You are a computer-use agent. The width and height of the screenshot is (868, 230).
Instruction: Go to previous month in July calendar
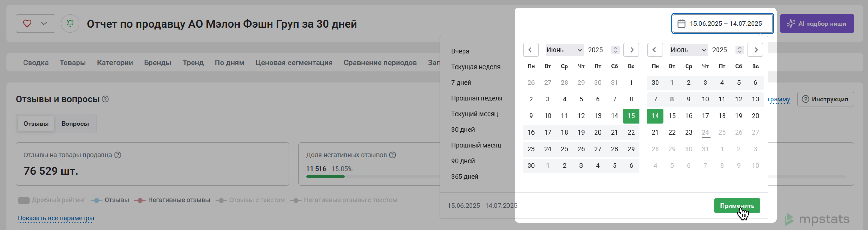point(655,50)
